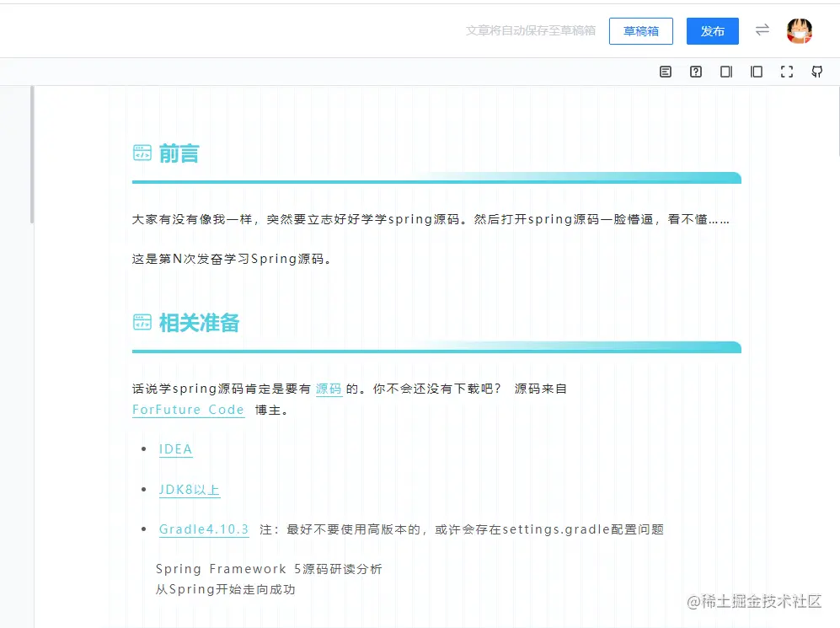Open the help question-mark icon
Viewport: 840px width, 628px height.
(696, 72)
